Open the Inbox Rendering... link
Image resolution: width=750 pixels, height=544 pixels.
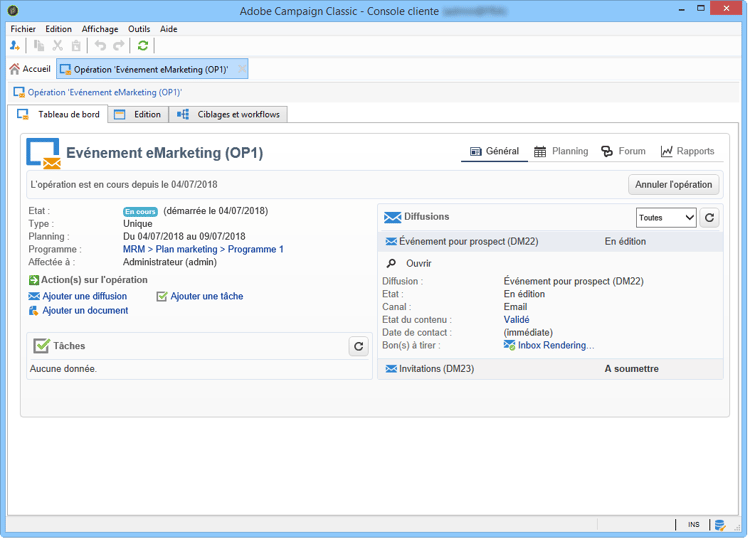556,345
